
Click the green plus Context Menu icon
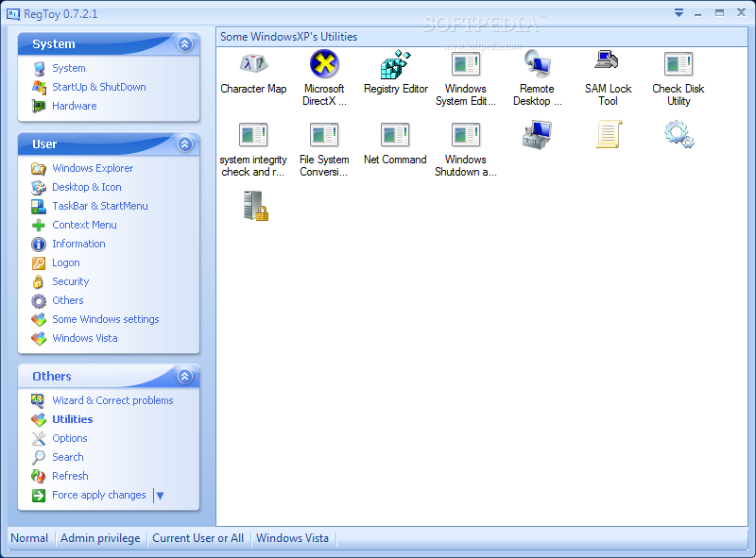(39, 225)
